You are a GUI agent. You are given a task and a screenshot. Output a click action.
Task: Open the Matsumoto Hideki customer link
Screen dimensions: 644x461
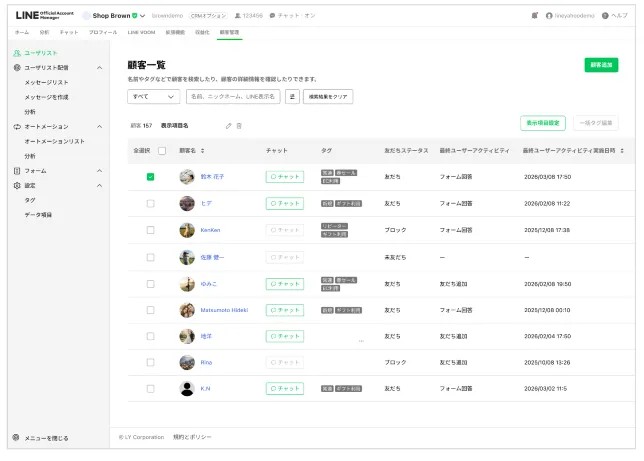224,310
